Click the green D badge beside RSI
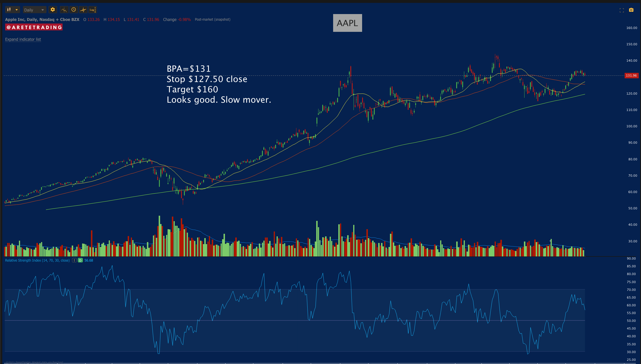 [x=80, y=260]
